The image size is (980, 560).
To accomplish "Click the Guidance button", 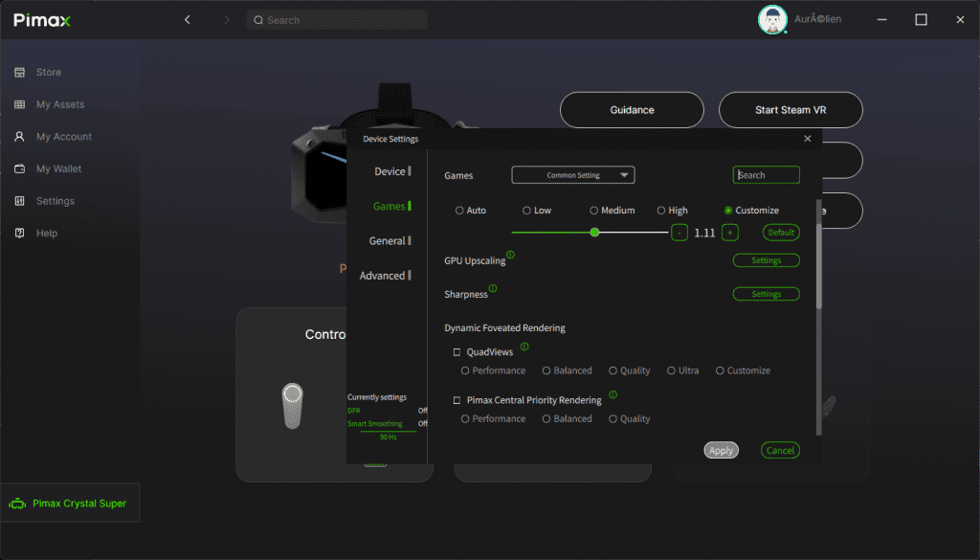I will [x=632, y=110].
